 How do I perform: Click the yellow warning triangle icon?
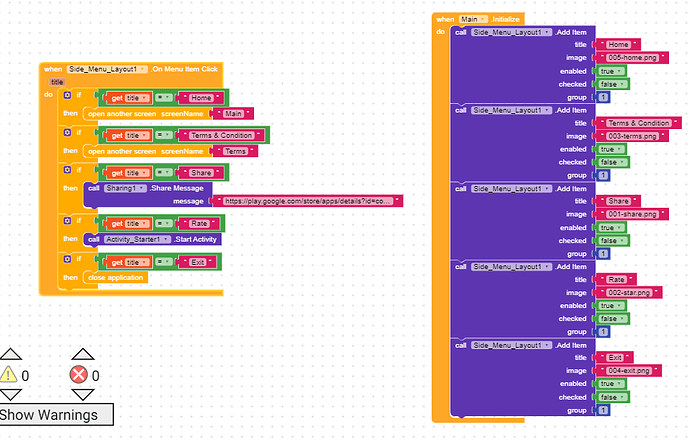point(9,375)
